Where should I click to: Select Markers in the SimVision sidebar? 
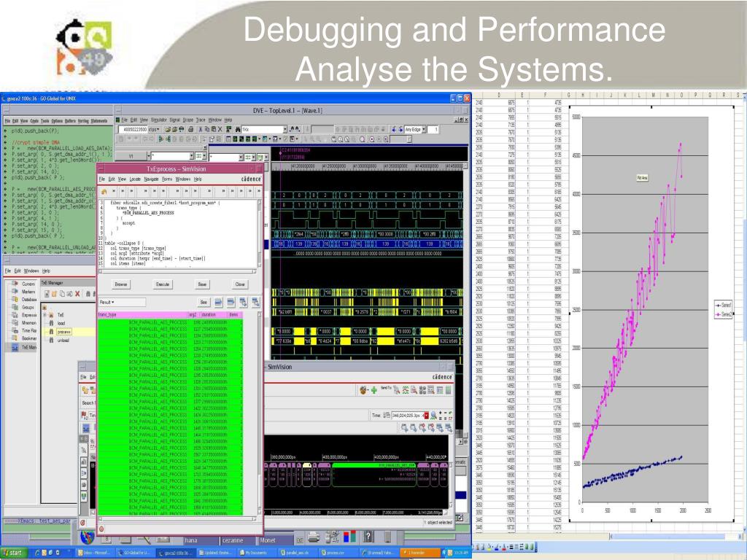pyautogui.click(x=28, y=292)
